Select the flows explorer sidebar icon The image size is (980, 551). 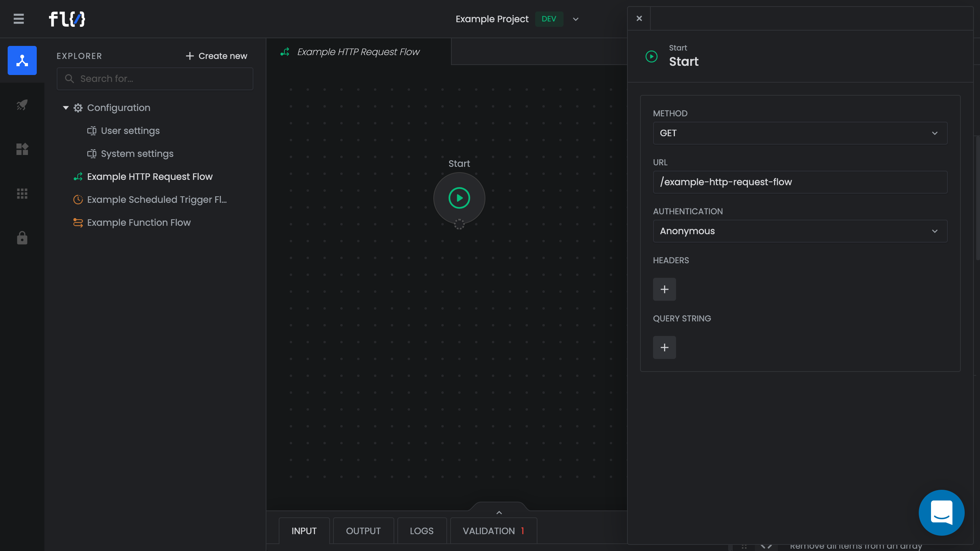tap(22, 60)
